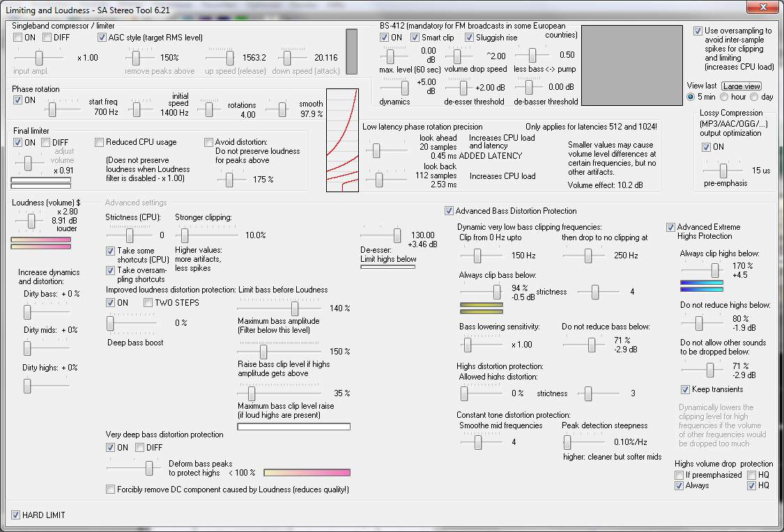This screenshot has width=784, height=532.
Task: Select the 5 min view radio button
Action: click(691, 97)
